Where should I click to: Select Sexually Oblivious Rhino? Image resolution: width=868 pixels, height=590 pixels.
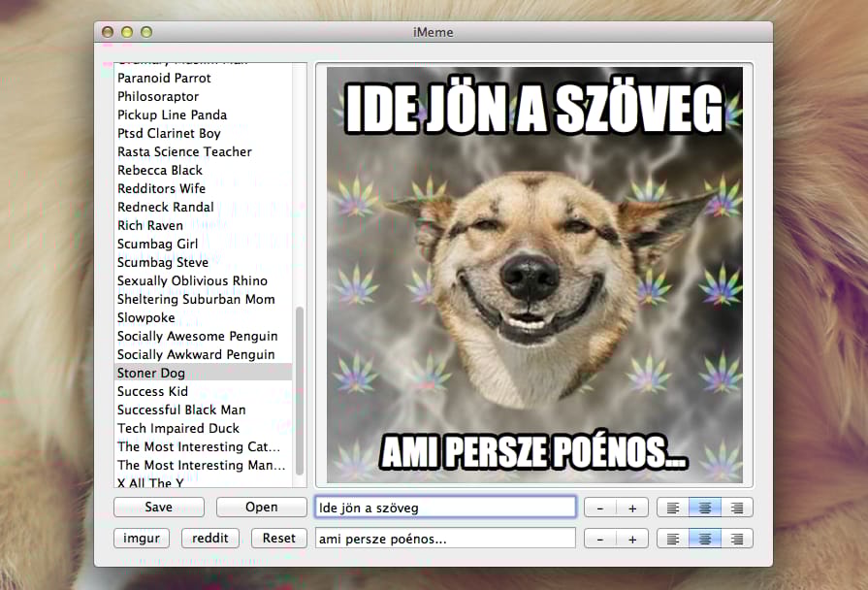(203, 280)
